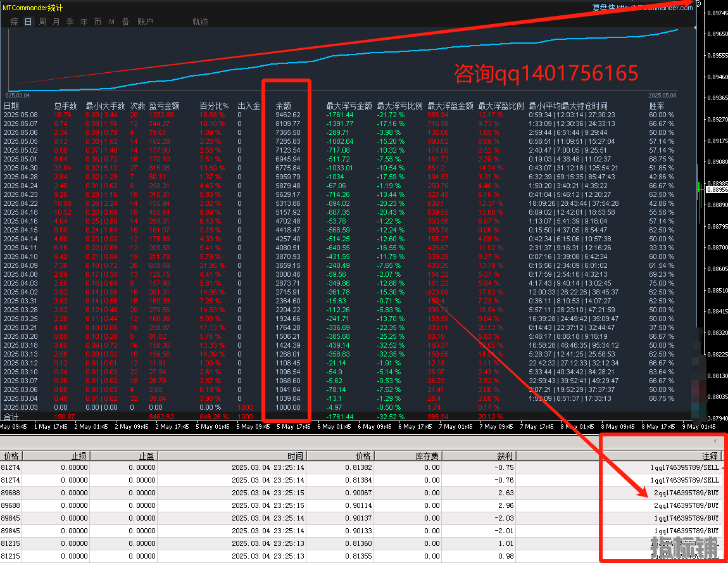The width and height of the screenshot is (728, 563).
Task: Select the trade row with profit -0.75
Action: [362, 467]
